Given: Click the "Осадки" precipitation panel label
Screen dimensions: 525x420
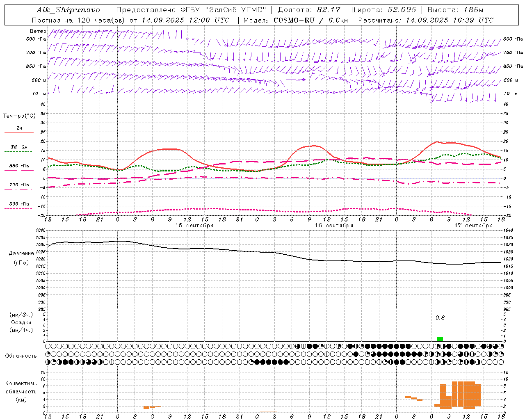Looking at the screenshot, I should coord(21,322).
